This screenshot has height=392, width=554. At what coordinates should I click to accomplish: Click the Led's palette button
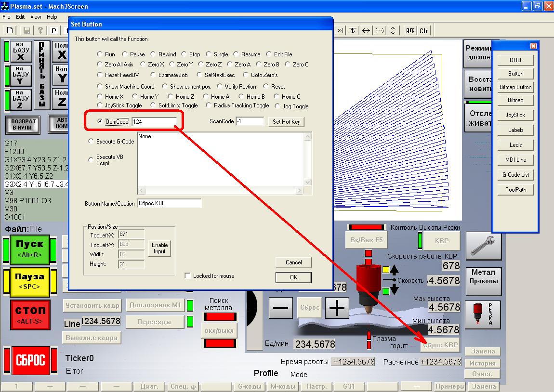(515, 145)
